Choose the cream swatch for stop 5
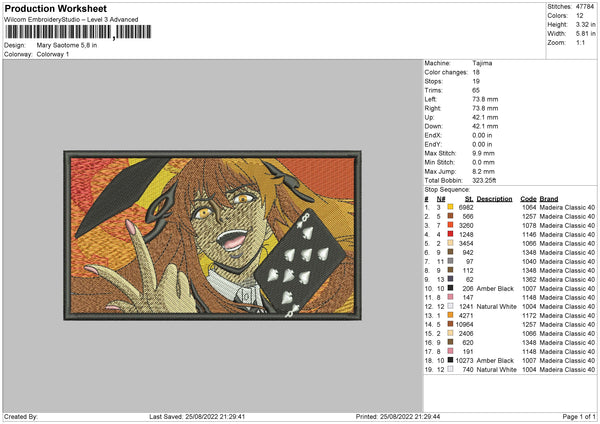600x424 pixels. point(450,243)
